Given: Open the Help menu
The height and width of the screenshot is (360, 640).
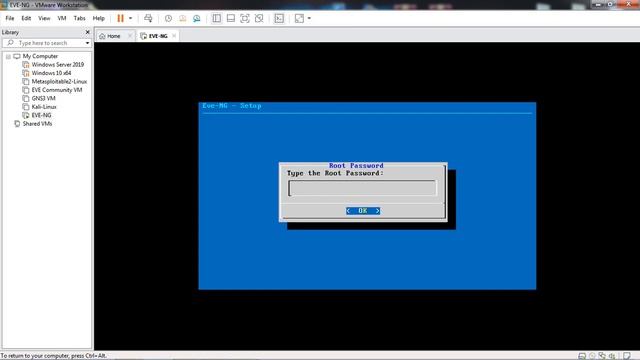Looking at the screenshot, I should click(x=98, y=18).
